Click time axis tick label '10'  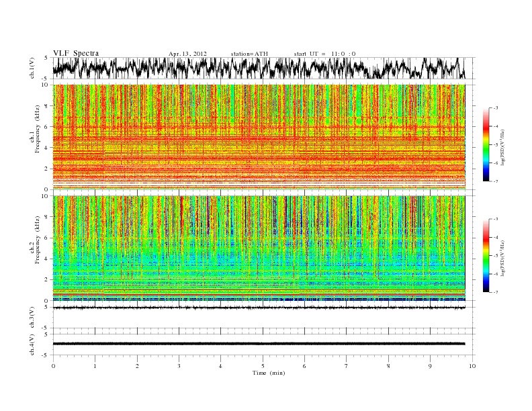tap(472, 366)
